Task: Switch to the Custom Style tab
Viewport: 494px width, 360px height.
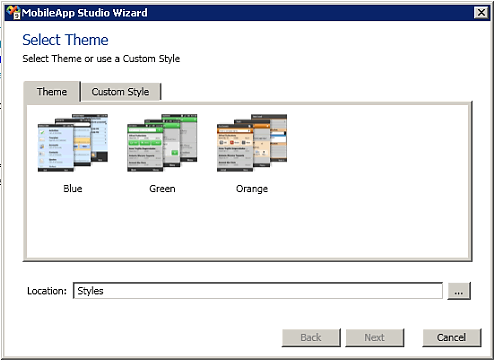Action: click(121, 92)
